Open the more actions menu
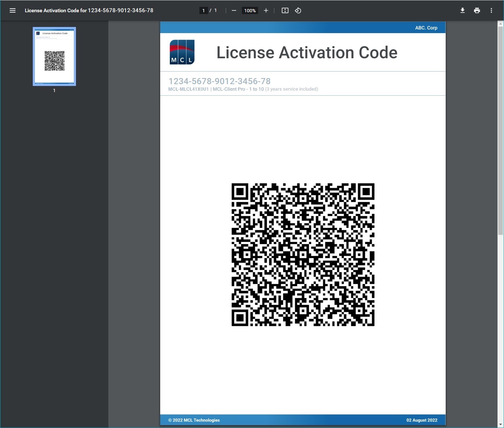 tap(491, 10)
